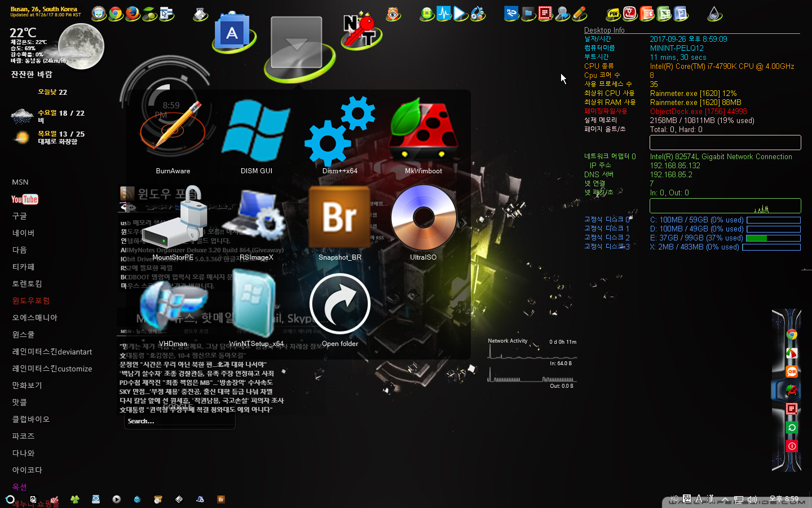Image resolution: width=812 pixels, height=508 pixels.
Task: Click the pencil tool dock icon
Action: point(580,13)
